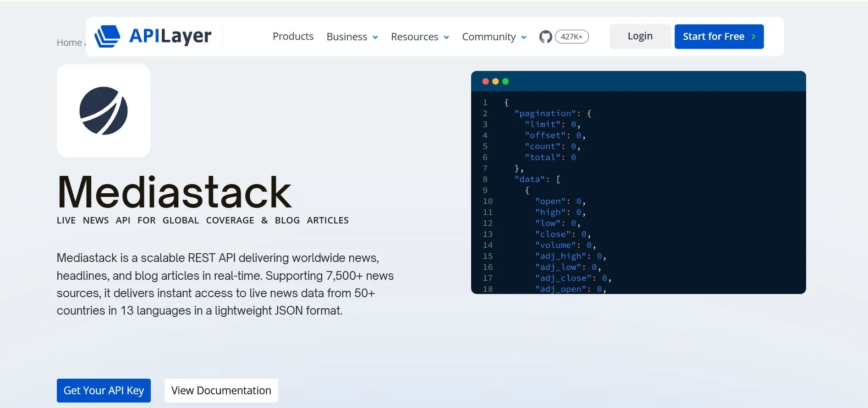Click the "total" line in the code
868x408 pixels.
550,157
